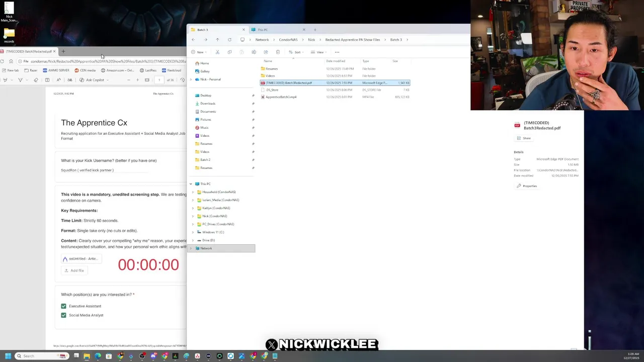
Task: Expand chevron after Batch 3 in breadcrumb
Action: [x=407, y=40]
